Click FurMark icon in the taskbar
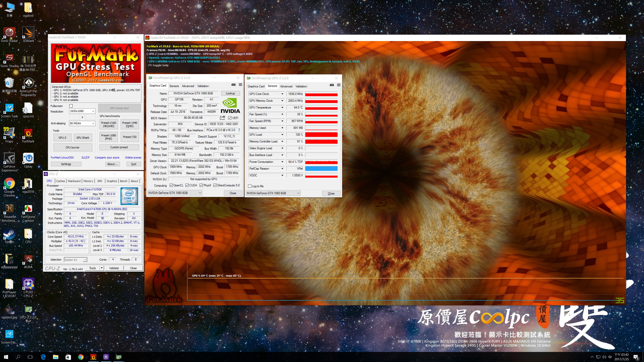Image resolution: width=644 pixels, height=362 pixels. [93, 357]
